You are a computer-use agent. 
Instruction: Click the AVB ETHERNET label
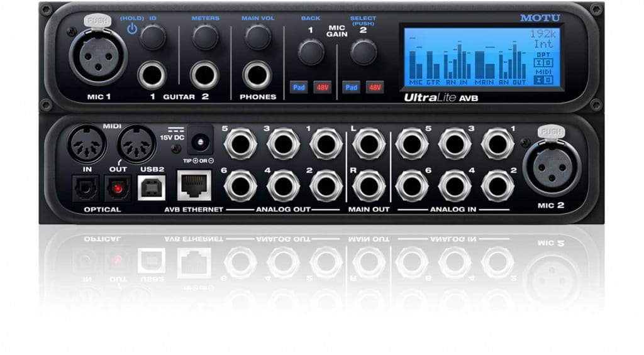194,209
